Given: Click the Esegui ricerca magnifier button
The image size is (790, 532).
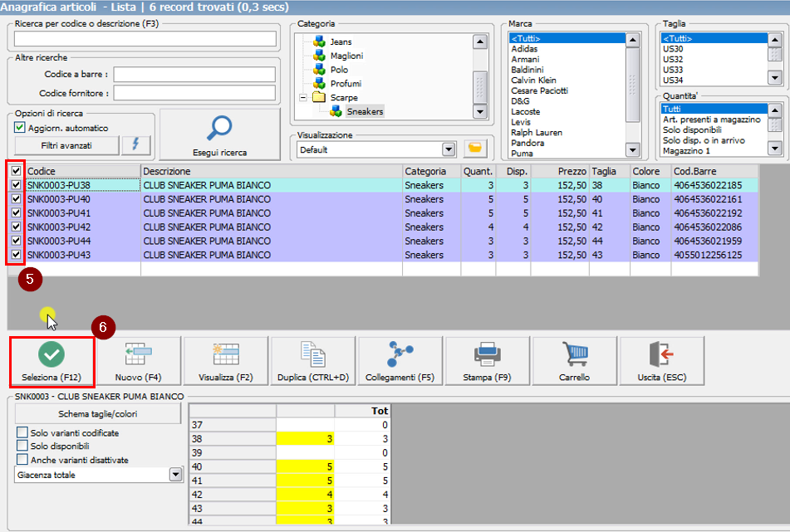Looking at the screenshot, I should pyautogui.click(x=219, y=135).
